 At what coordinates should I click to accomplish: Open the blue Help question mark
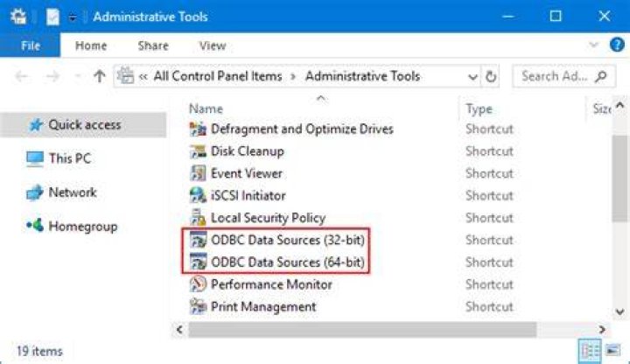pos(617,45)
